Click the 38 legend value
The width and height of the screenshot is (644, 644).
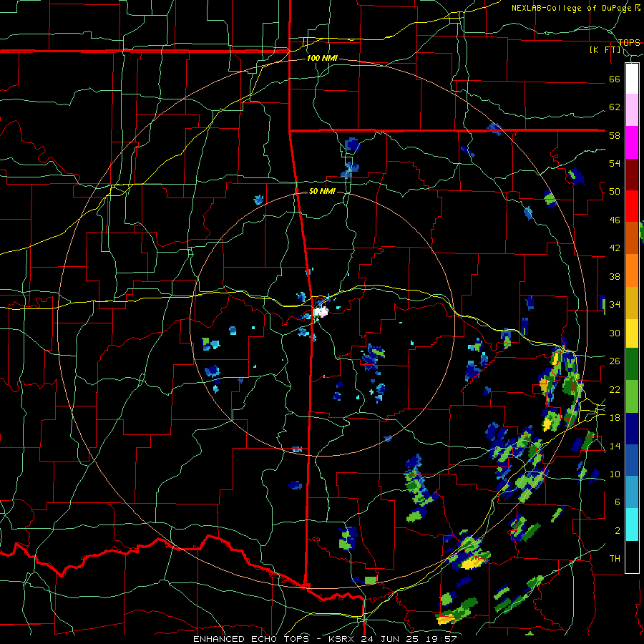(x=615, y=277)
